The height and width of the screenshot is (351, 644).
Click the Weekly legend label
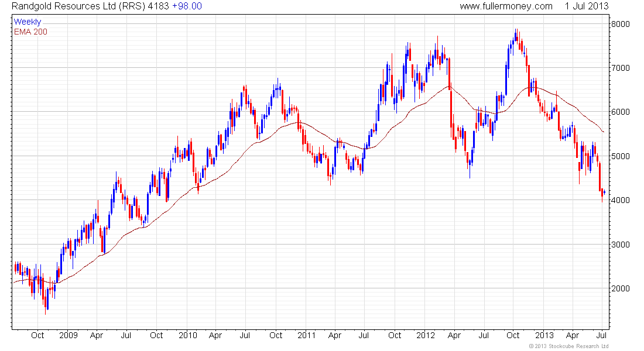coord(28,22)
